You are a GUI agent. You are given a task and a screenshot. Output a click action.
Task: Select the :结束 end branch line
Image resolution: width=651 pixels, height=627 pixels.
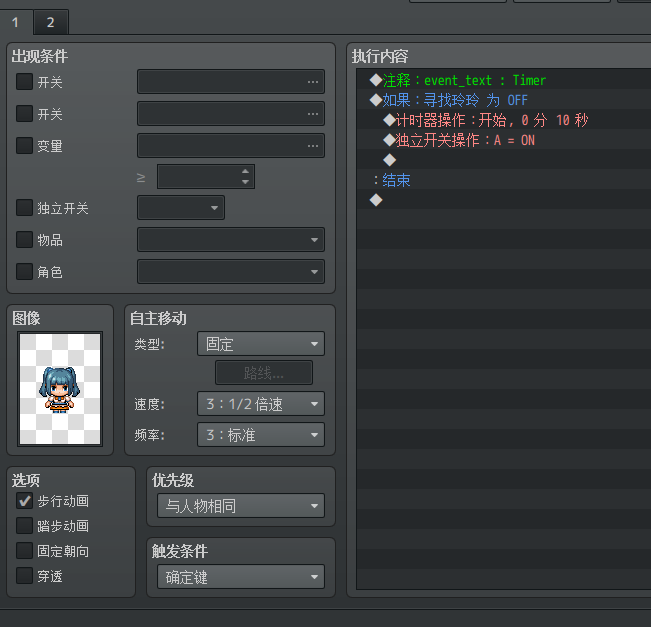pyautogui.click(x=504, y=180)
